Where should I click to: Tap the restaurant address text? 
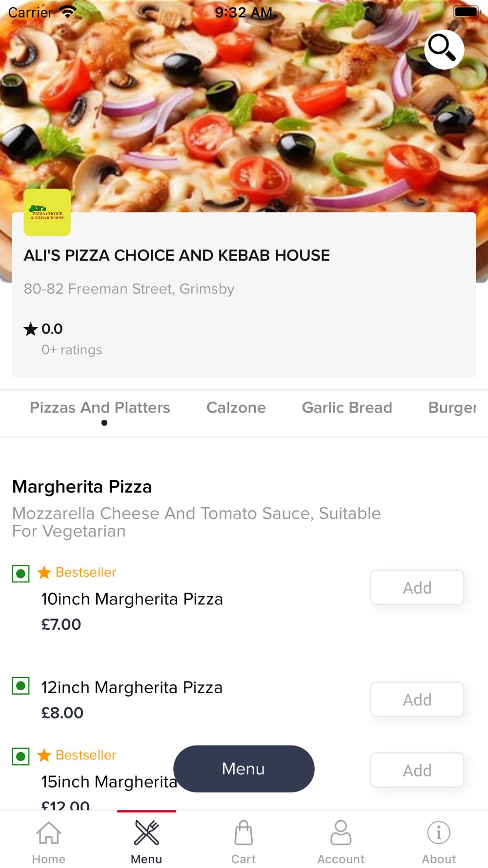(129, 289)
